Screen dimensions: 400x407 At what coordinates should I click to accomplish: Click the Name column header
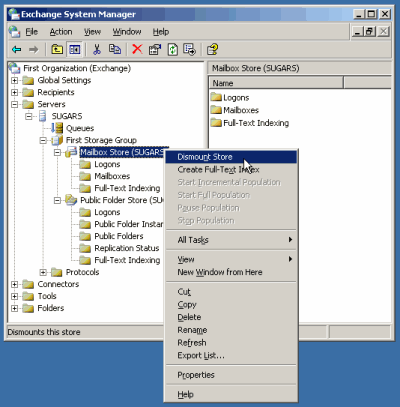(276, 83)
